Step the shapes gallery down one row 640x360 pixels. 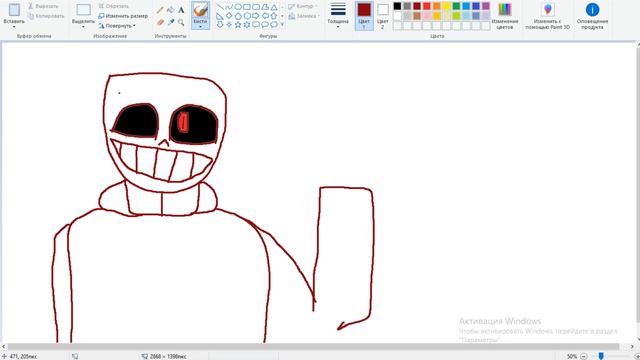click(x=282, y=16)
